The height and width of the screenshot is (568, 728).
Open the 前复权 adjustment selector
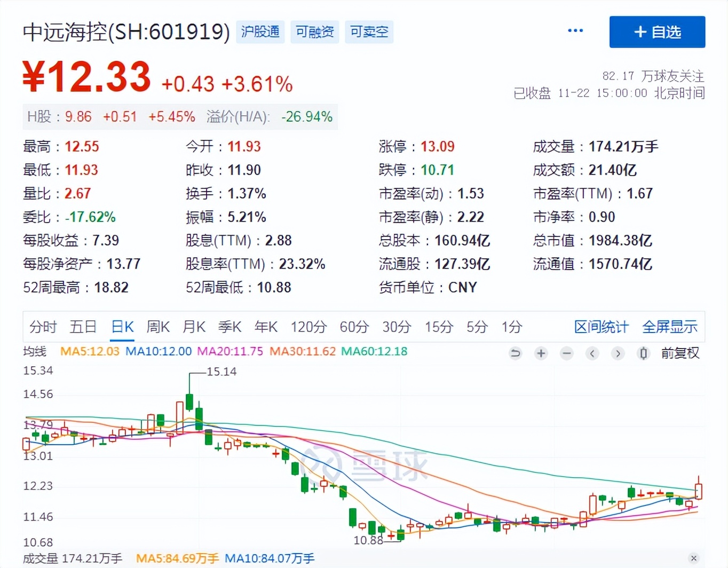tap(680, 353)
